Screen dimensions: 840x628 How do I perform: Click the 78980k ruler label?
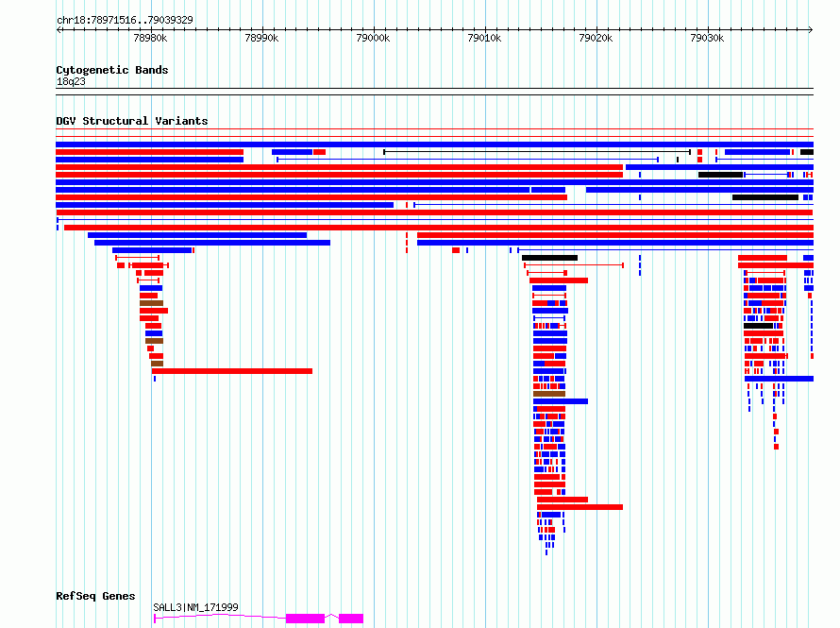click(150, 38)
